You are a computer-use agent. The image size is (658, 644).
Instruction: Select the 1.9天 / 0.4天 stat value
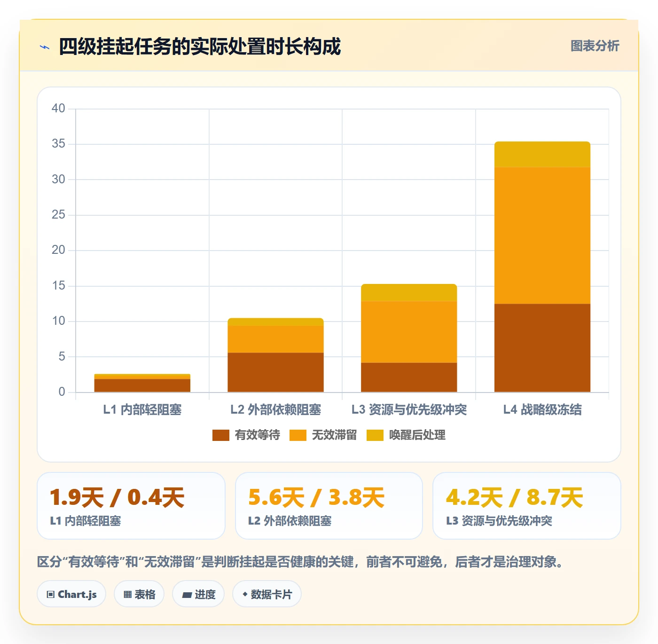117,497
